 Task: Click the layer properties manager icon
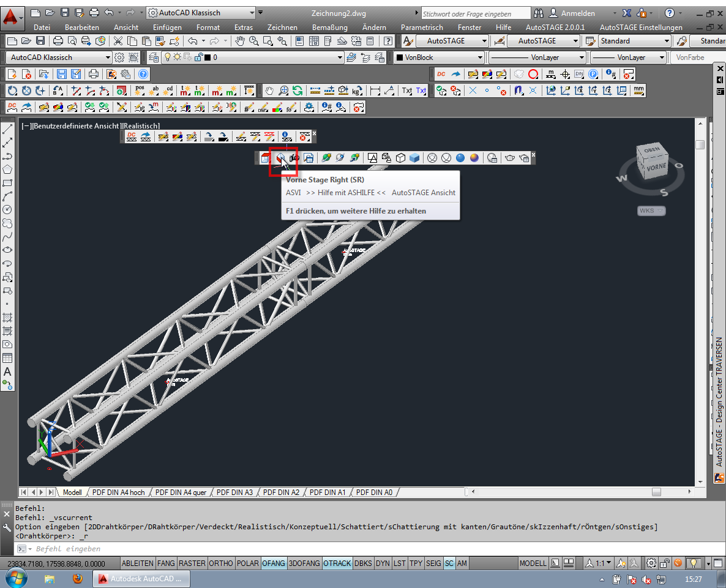point(152,58)
